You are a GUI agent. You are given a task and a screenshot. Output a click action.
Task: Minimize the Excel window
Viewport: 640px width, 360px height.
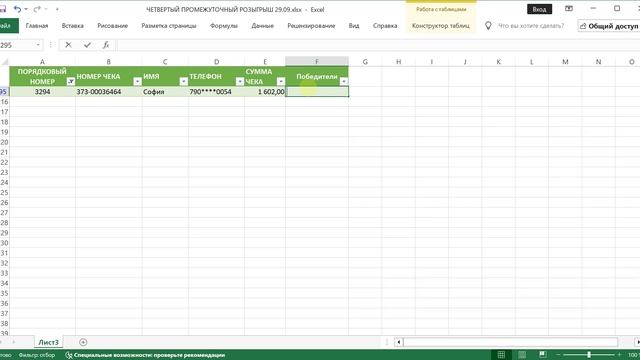click(593, 9)
